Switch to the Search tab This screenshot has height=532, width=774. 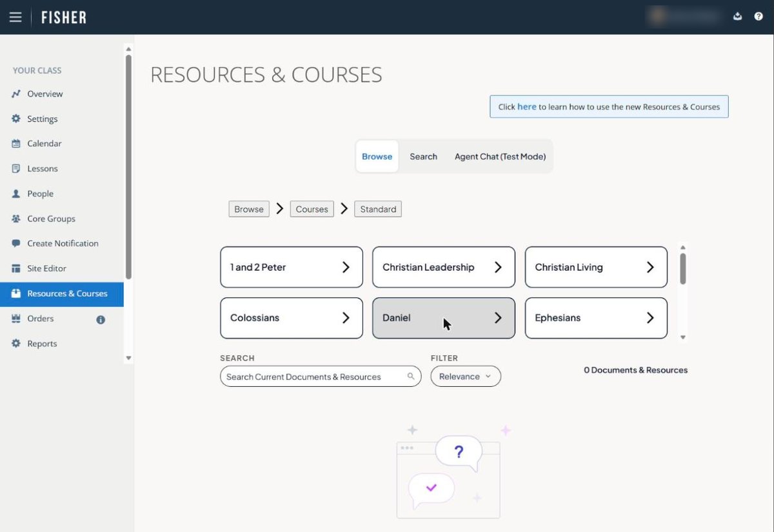(x=423, y=157)
